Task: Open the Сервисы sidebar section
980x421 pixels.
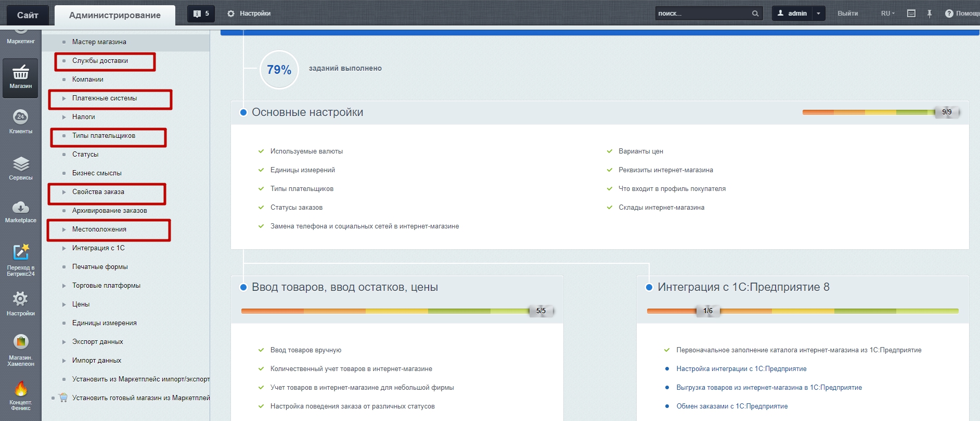Action: [x=20, y=169]
